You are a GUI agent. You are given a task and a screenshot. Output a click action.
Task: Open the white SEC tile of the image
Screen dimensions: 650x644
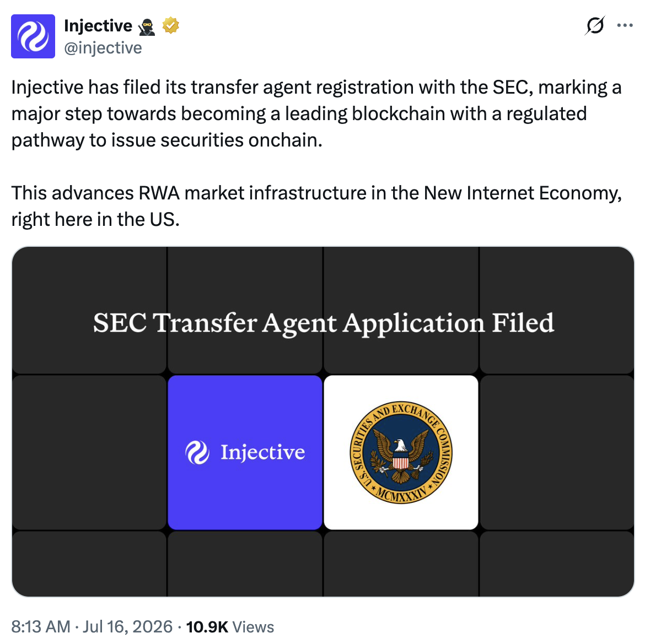(x=401, y=452)
